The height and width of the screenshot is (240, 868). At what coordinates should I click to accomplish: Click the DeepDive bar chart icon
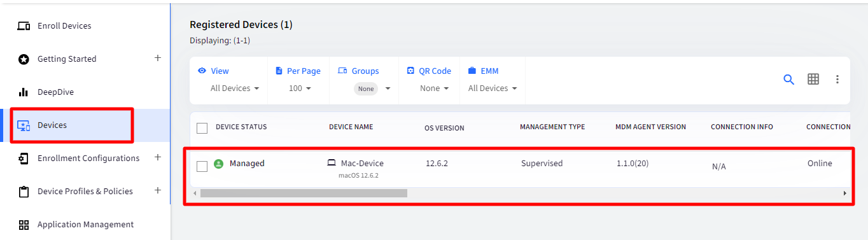[x=24, y=92]
